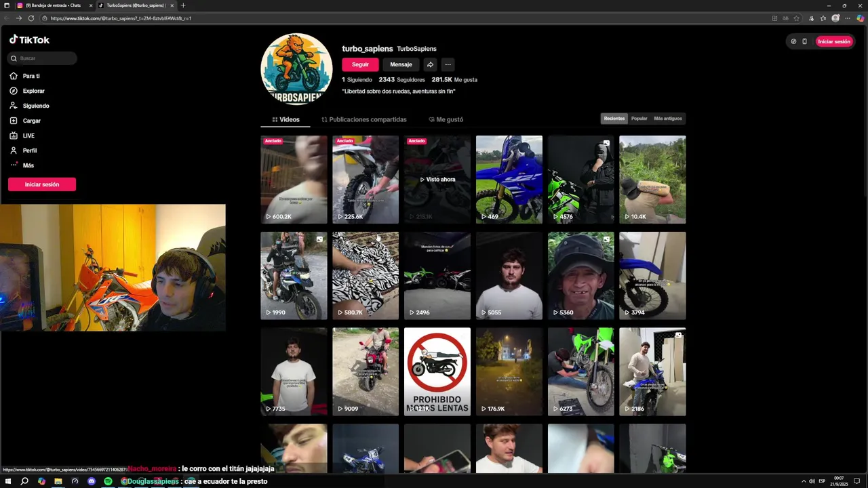The image size is (868, 488).
Task: Open the smiling man video with 5360 views
Action: (581, 276)
